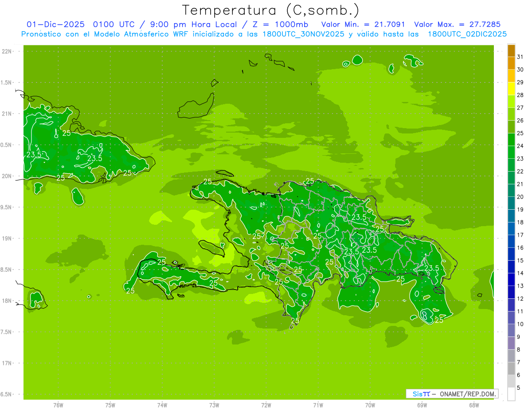Pick the color scale segment between 23 and 24

point(511,152)
